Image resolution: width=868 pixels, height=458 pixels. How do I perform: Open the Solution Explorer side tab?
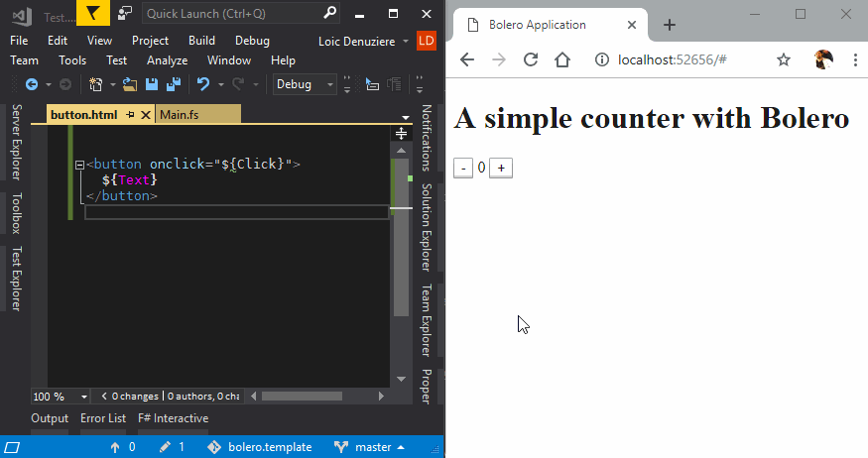426,227
